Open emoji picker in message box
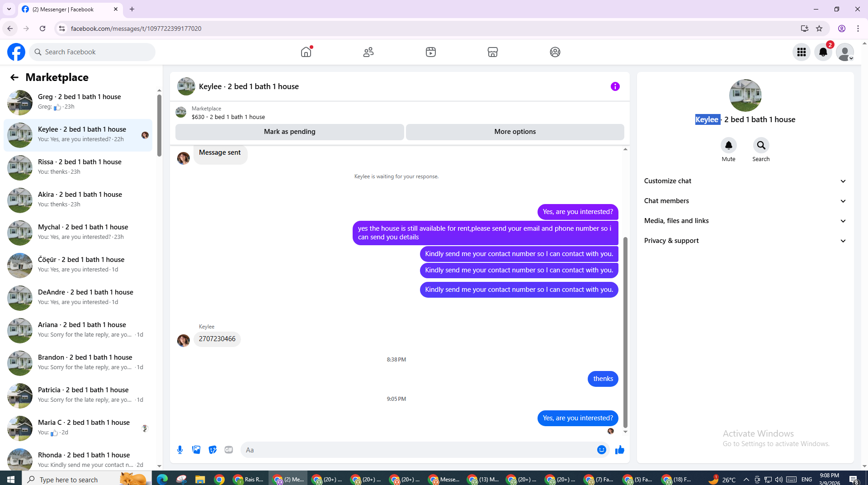Viewport: 868px width, 485px height. coord(601,450)
